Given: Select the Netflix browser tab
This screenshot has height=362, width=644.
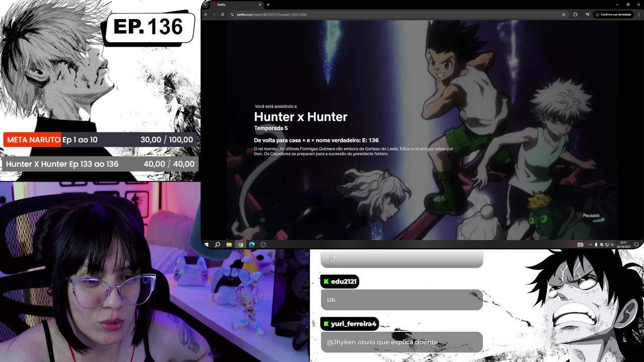Looking at the screenshot, I should pyautogui.click(x=236, y=5).
